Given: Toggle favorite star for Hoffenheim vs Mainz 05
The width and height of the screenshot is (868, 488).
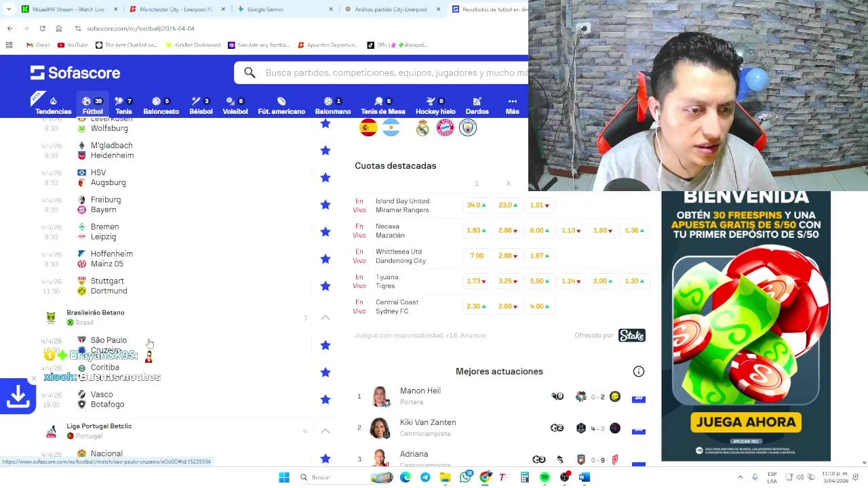Looking at the screenshot, I should (325, 259).
